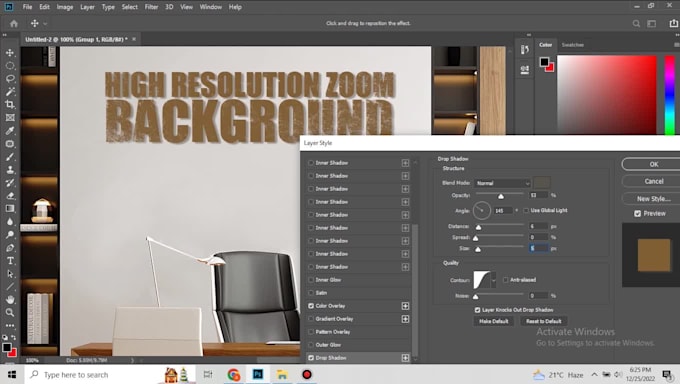This screenshot has width=680, height=384.
Task: Click the New Style... button
Action: tap(652, 199)
